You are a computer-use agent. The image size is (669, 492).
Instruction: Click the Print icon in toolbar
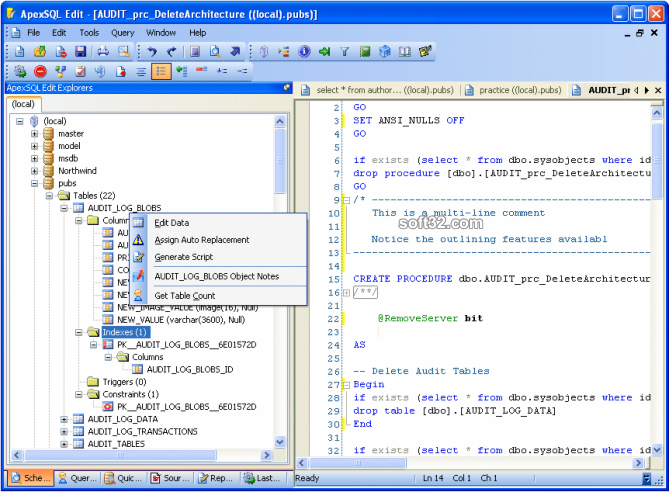(x=103, y=52)
